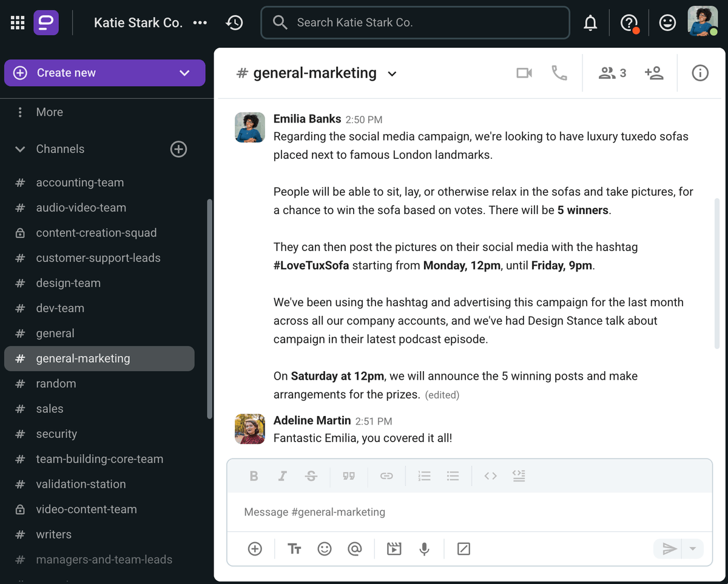Screen dimensions: 728x584
Task: Record a voice message with microphone
Action: click(425, 549)
